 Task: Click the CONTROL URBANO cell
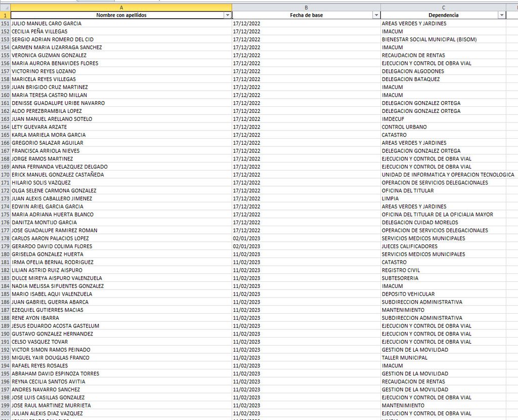tap(443, 127)
